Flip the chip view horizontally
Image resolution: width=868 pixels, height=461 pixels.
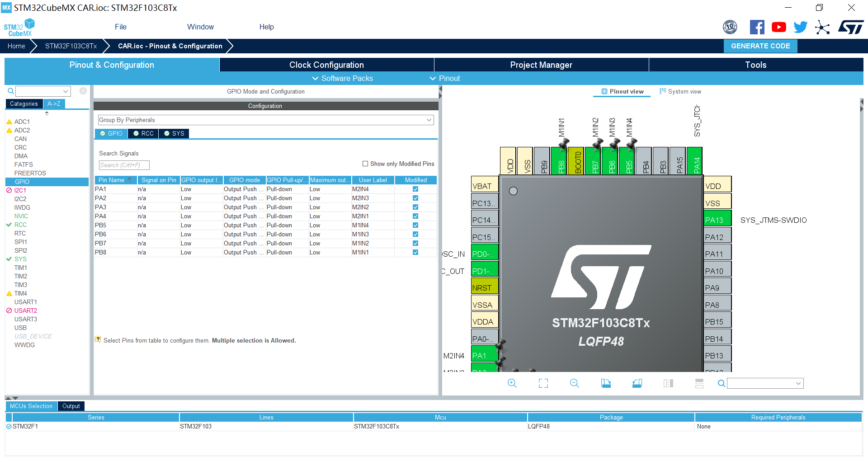[668, 383]
